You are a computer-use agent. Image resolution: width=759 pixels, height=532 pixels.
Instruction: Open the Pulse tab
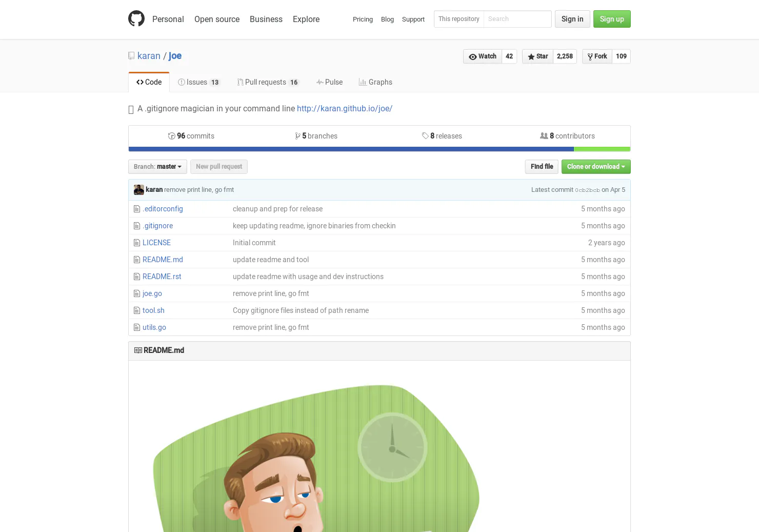tap(329, 82)
